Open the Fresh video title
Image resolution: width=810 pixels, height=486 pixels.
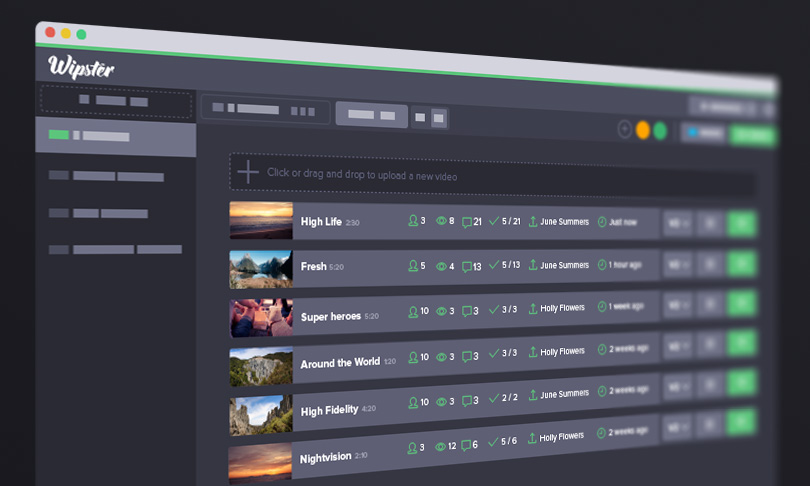313,266
